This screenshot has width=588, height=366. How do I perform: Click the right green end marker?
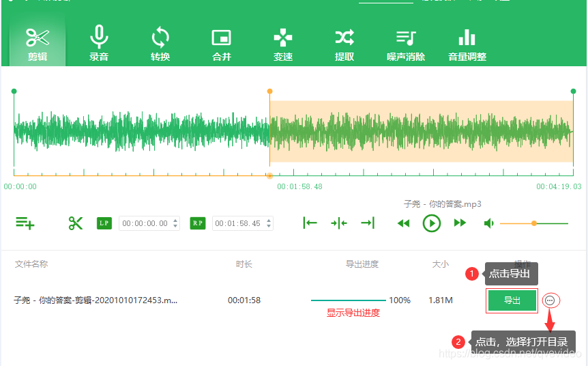tap(573, 91)
